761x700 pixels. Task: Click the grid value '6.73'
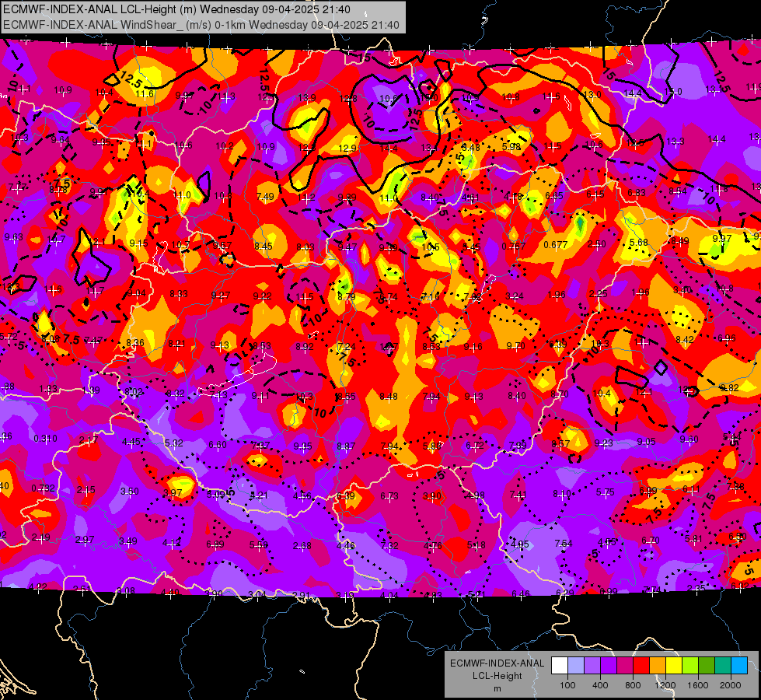[x=389, y=496]
